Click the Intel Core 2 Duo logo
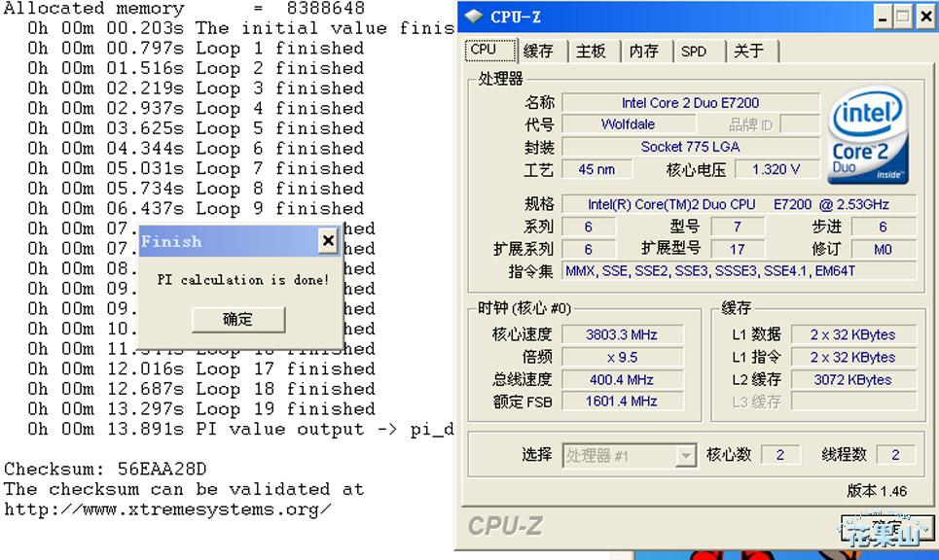This screenshot has width=939, height=560. (868, 134)
